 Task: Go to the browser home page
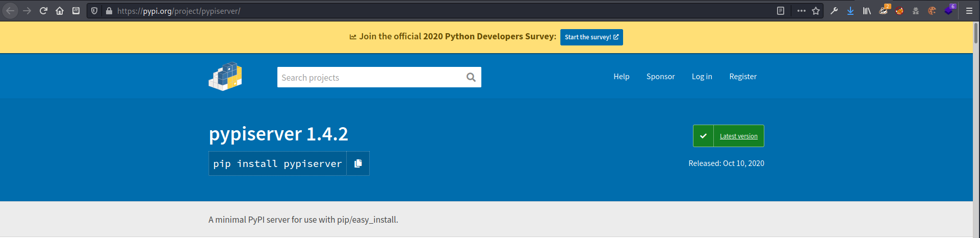[60, 11]
